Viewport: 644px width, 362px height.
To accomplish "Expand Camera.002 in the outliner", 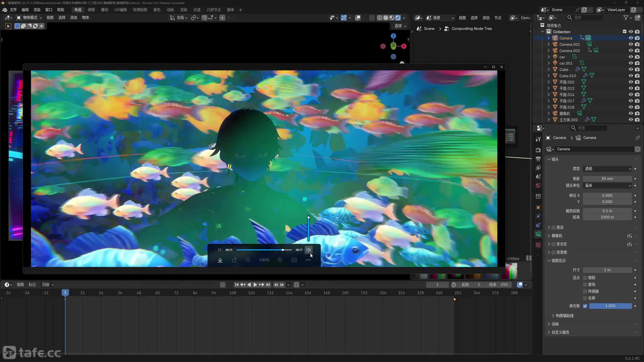I will point(549,51).
